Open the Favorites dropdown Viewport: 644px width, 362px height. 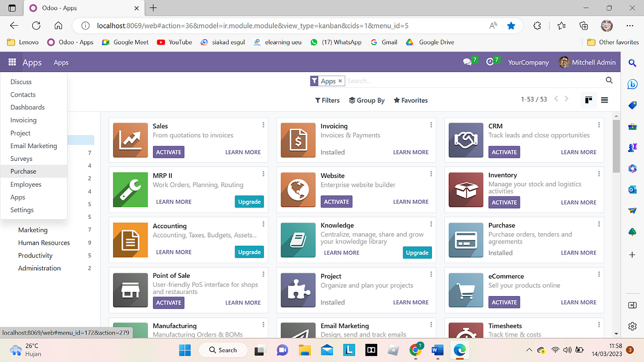tap(411, 100)
